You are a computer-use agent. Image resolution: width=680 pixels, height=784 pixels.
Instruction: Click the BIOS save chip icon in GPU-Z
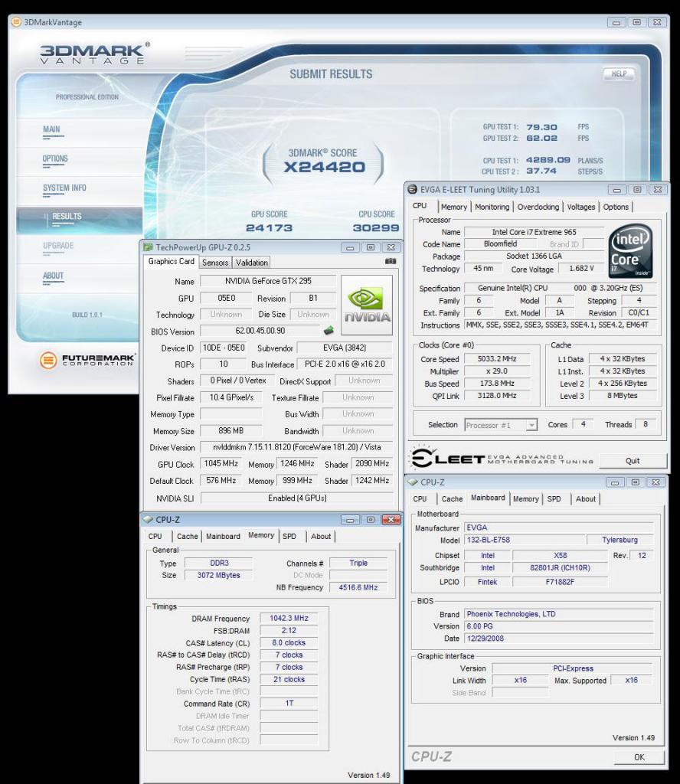pyautogui.click(x=329, y=331)
